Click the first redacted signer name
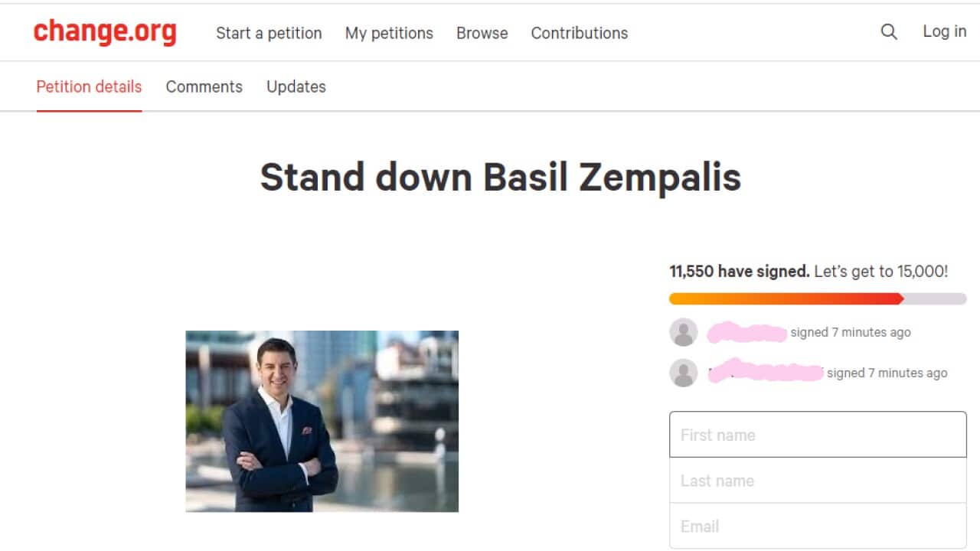Image resolution: width=980 pixels, height=551 pixels. pyautogui.click(x=746, y=333)
